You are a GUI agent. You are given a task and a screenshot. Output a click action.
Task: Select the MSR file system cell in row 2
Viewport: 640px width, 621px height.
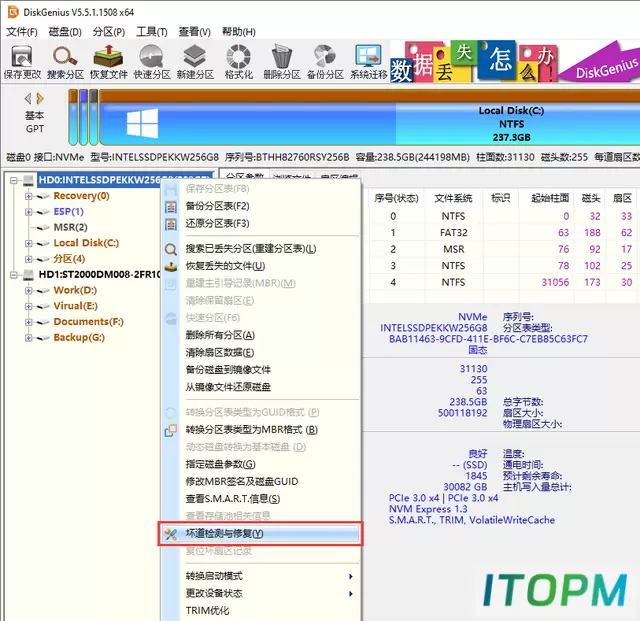pos(453,249)
